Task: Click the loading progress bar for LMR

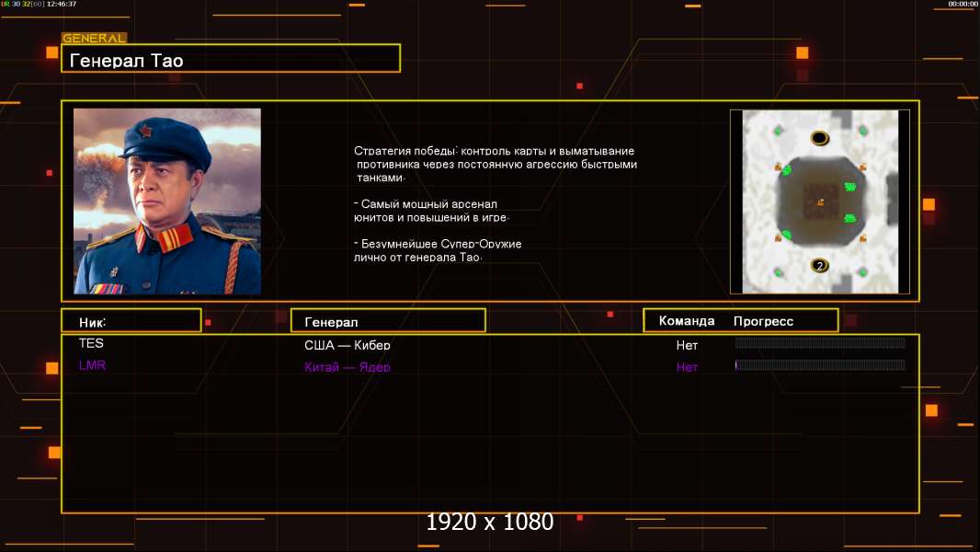Action: (x=820, y=364)
